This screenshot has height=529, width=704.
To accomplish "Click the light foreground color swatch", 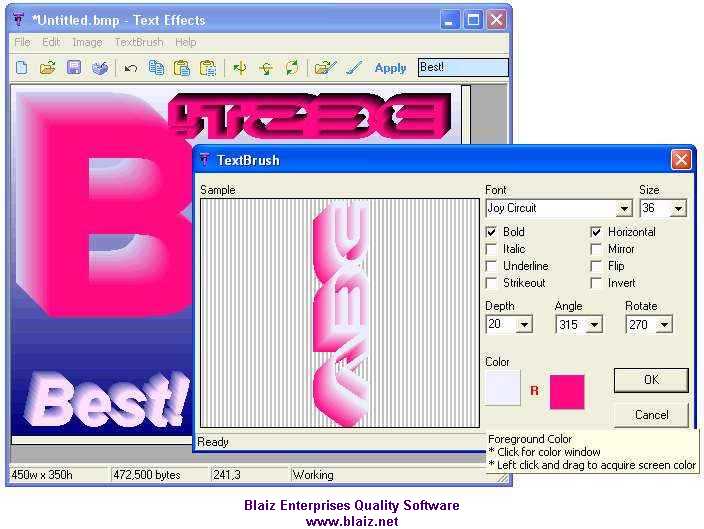I will 503,388.
